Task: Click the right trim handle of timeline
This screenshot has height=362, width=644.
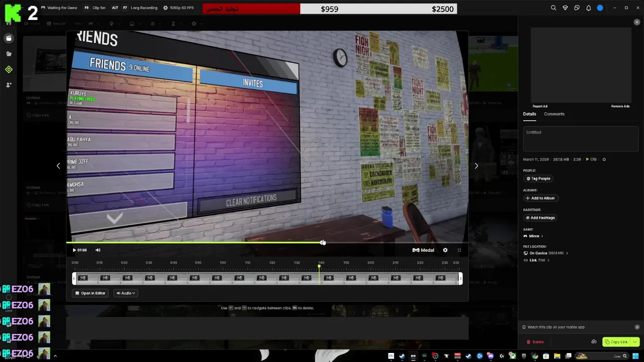Action: coord(460,279)
